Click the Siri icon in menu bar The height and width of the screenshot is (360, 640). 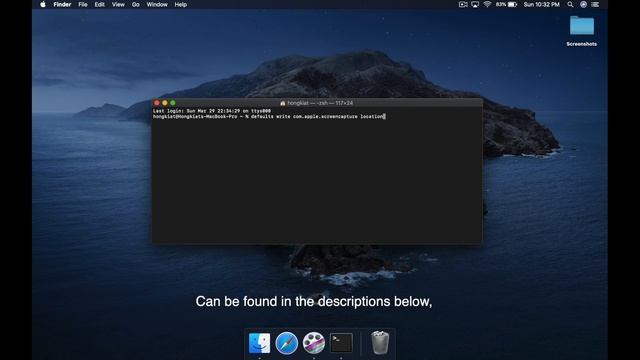click(583, 4)
